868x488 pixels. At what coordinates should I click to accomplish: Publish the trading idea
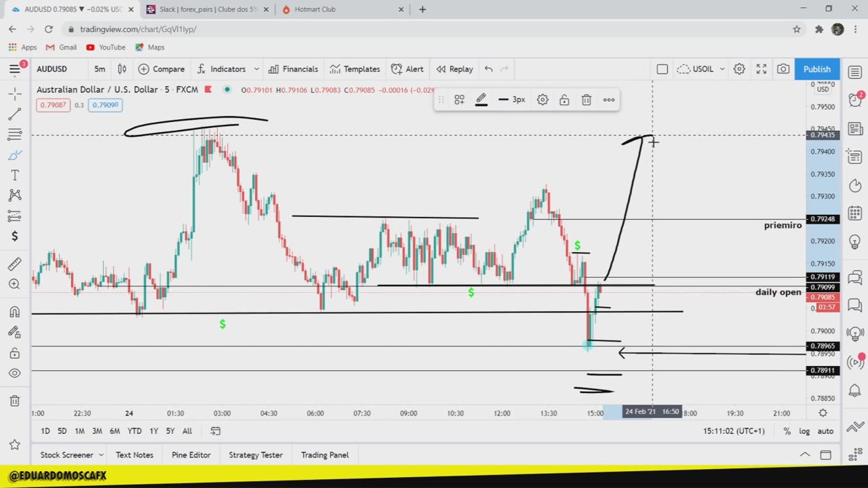click(817, 69)
